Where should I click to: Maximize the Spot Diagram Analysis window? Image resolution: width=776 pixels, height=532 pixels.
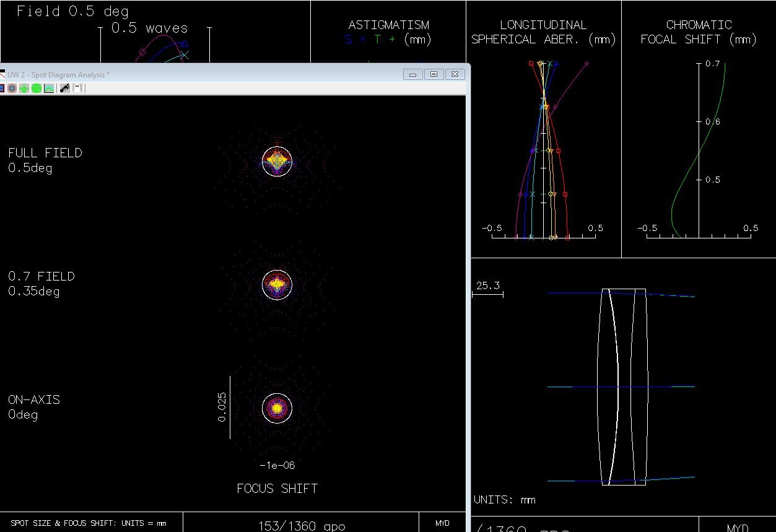(x=434, y=74)
